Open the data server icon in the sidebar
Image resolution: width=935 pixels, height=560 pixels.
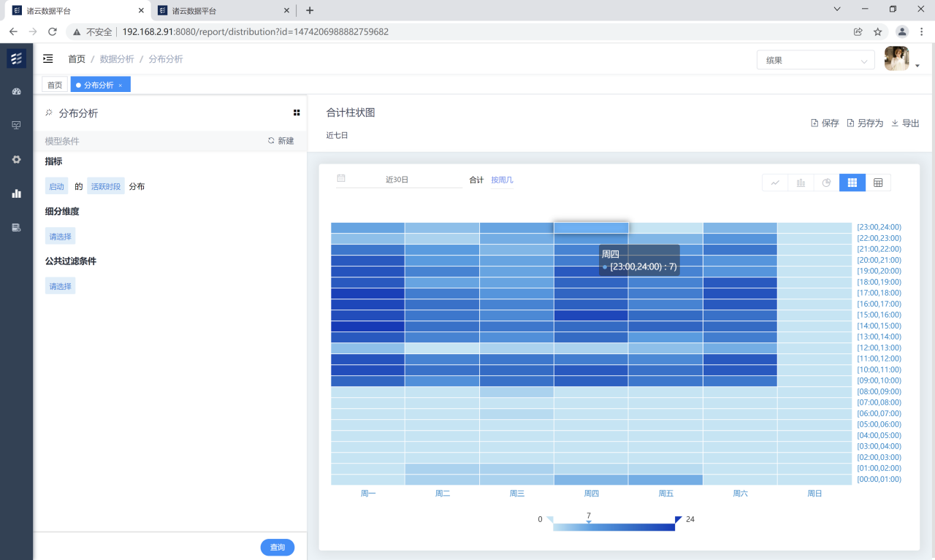16,227
